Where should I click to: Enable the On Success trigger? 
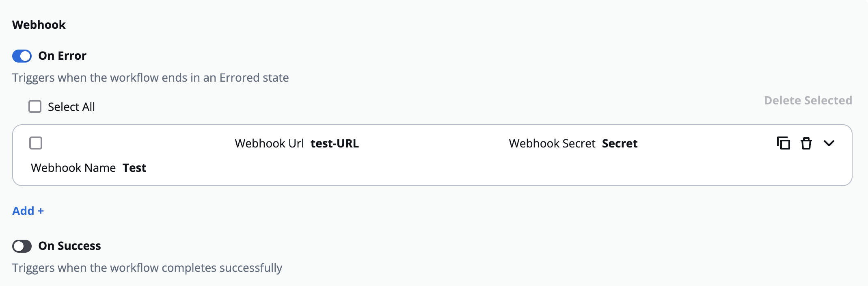click(22, 246)
